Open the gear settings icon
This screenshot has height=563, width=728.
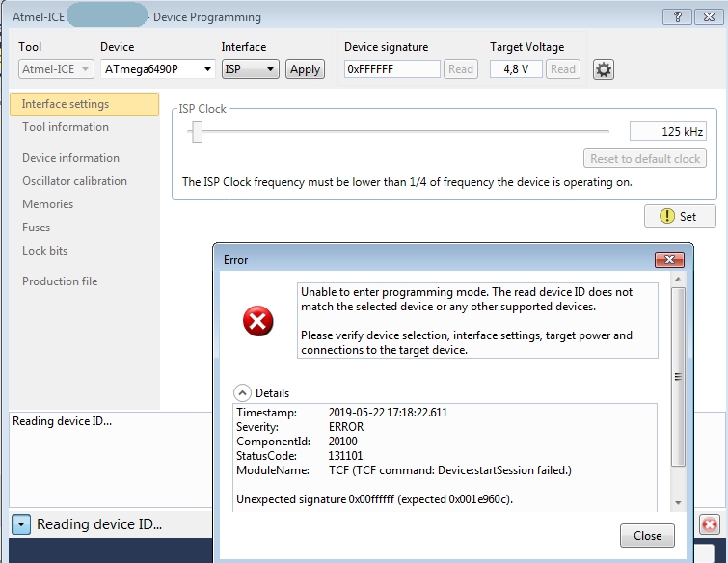pos(603,69)
